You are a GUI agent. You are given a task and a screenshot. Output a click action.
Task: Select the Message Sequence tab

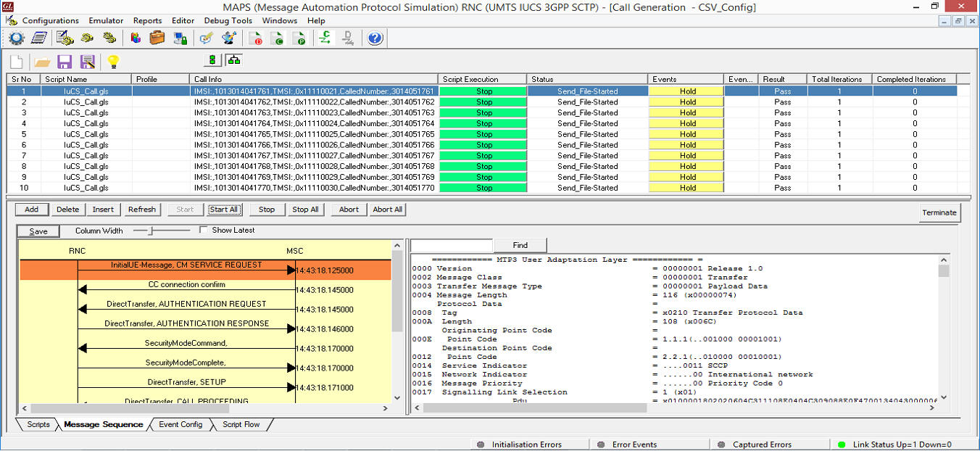point(103,425)
